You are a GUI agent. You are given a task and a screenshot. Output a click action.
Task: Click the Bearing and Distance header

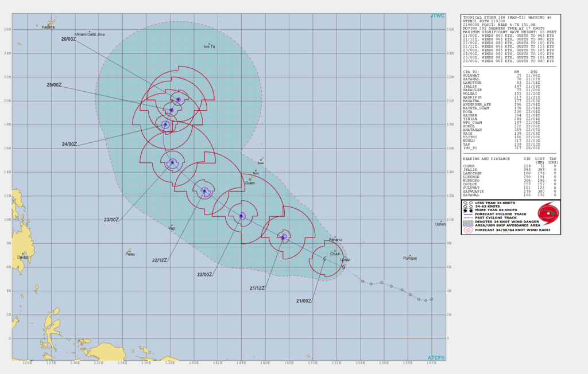486,159
